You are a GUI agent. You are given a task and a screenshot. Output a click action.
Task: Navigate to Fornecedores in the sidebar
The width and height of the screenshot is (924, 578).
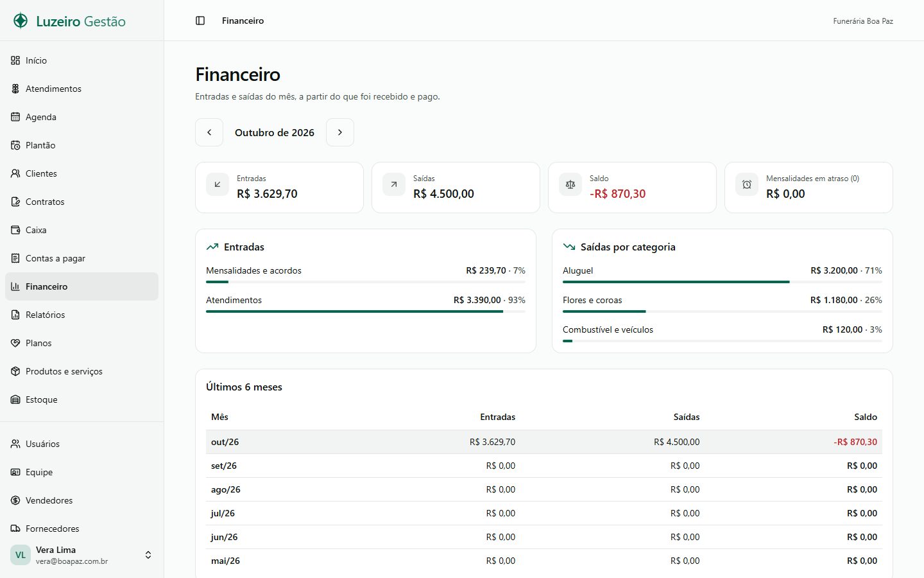81,529
